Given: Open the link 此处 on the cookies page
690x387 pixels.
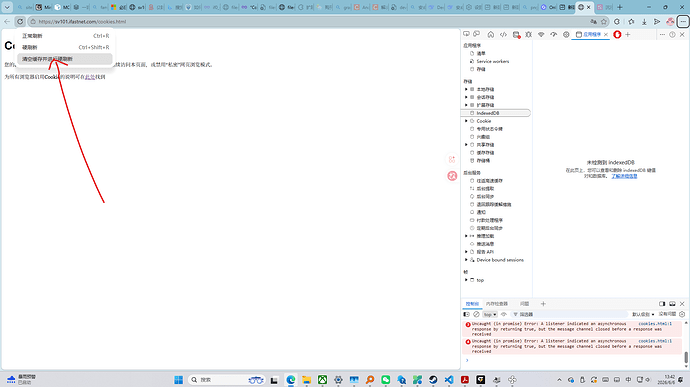Looking at the screenshot, I should [90, 77].
